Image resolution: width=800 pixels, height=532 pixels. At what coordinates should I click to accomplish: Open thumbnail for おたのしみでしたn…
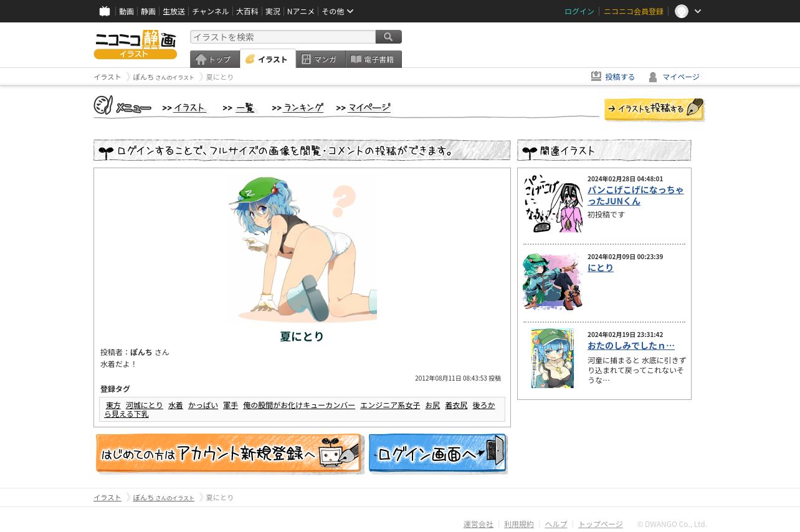(553, 358)
